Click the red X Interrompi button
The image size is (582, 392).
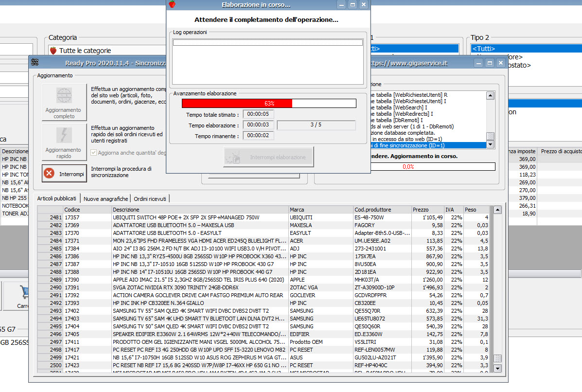(64, 173)
